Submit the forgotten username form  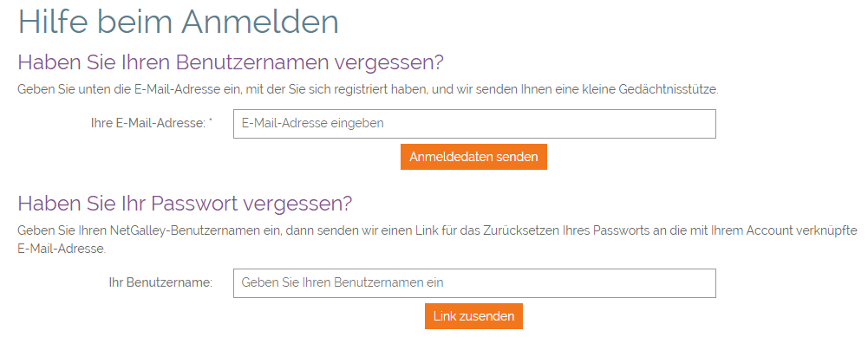click(x=473, y=157)
